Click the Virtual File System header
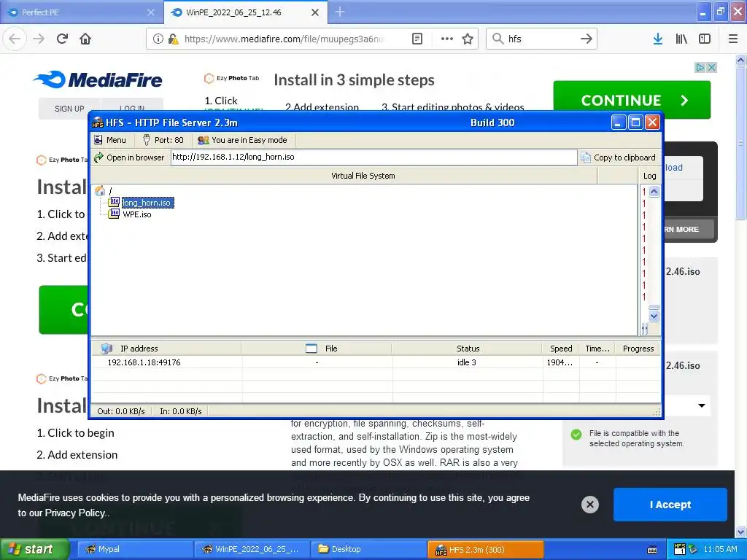747x560 pixels. pos(363,176)
